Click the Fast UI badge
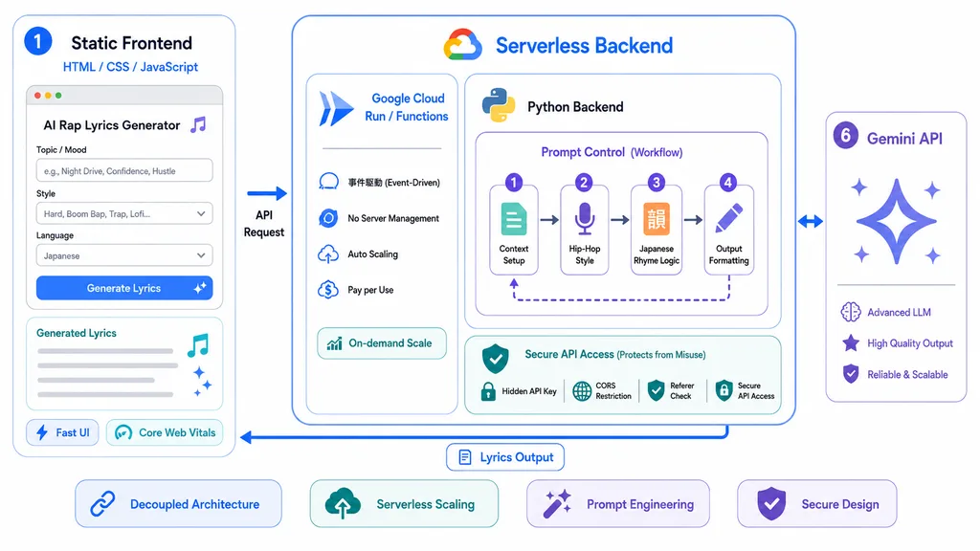 [62, 432]
